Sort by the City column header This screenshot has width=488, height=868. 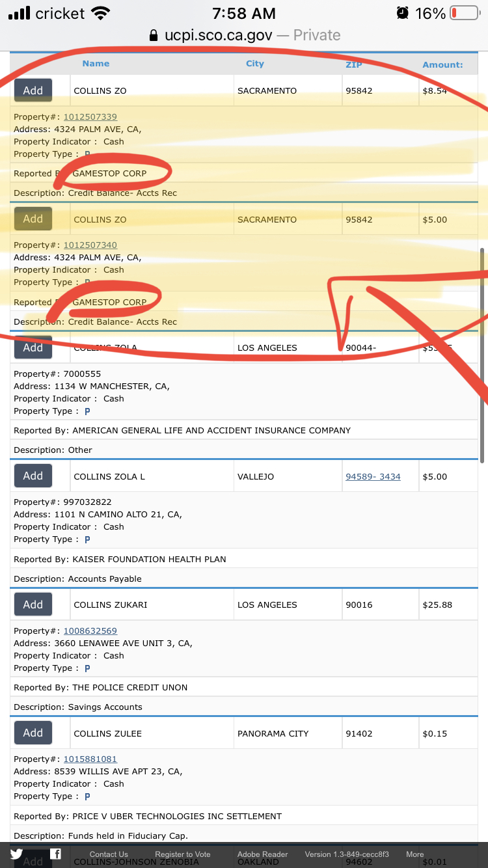click(255, 64)
